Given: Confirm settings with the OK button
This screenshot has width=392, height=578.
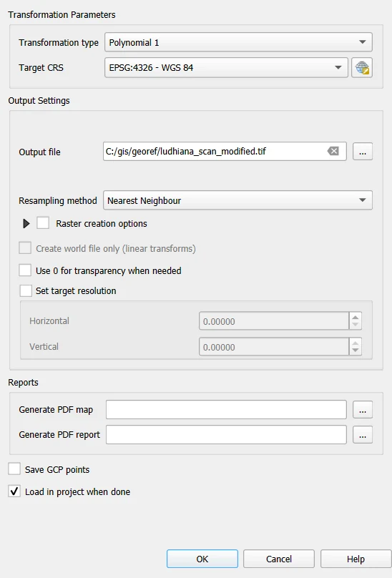Looking at the screenshot, I should (202, 559).
